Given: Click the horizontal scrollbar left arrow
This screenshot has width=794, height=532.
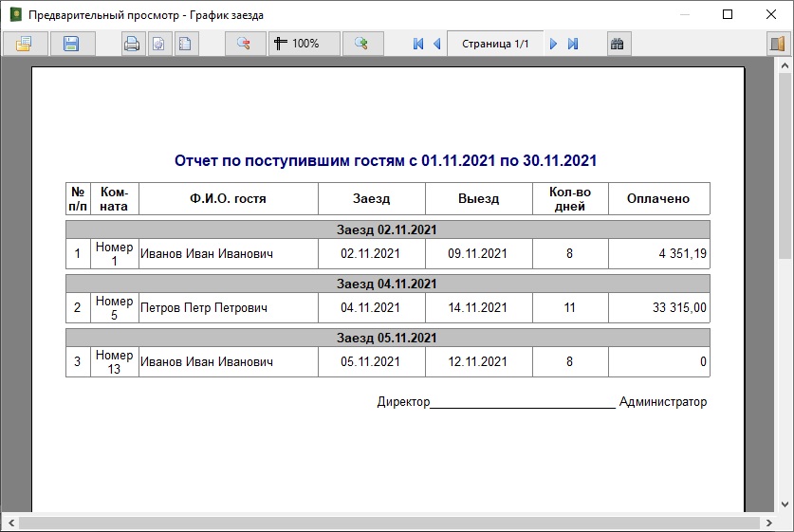Looking at the screenshot, I should pyautogui.click(x=9, y=523).
